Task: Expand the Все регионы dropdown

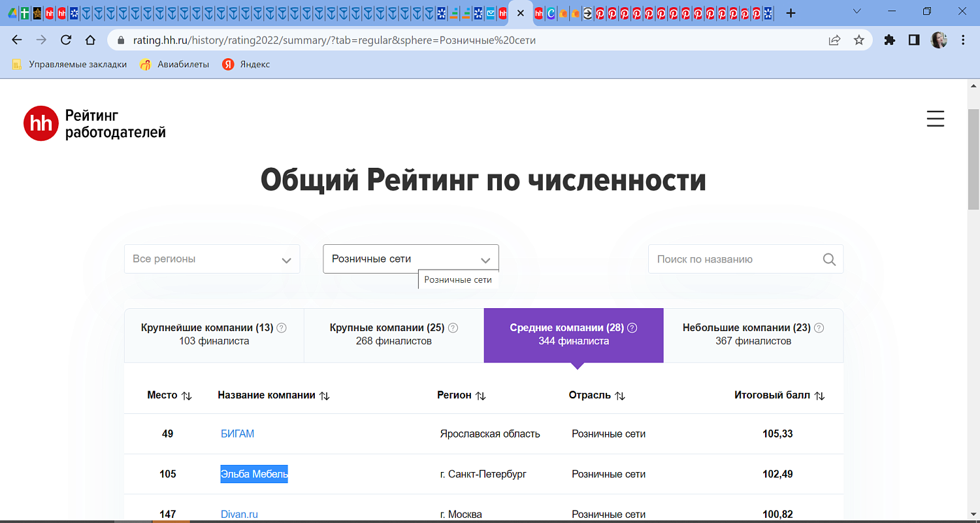Action: pos(211,259)
